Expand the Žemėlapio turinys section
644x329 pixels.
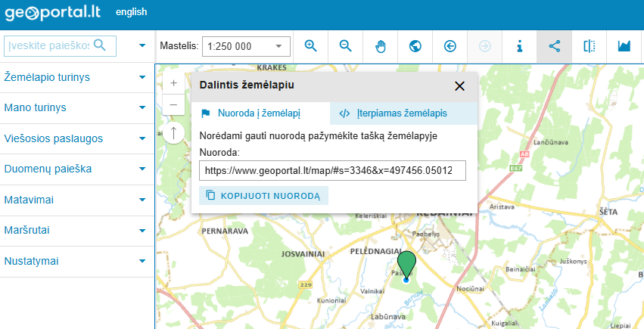tap(74, 77)
